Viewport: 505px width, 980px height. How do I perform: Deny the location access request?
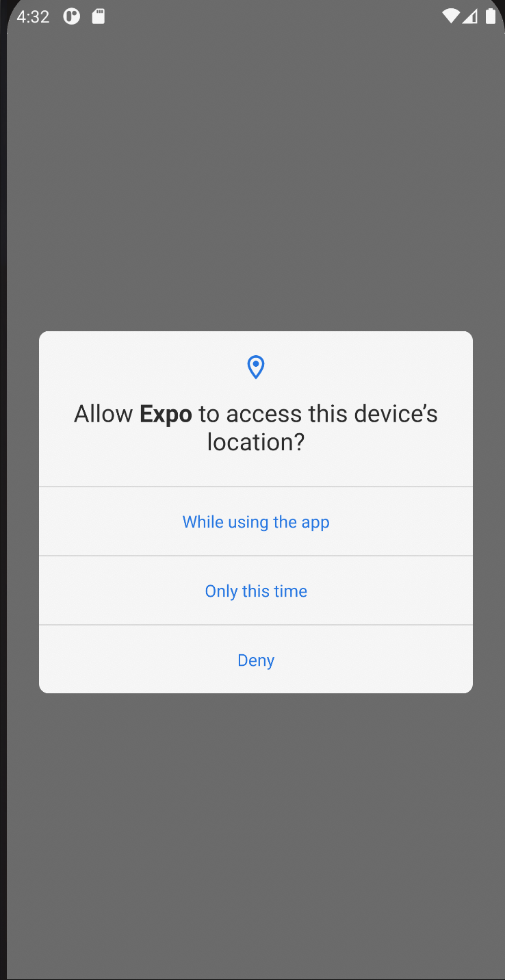pyautogui.click(x=256, y=660)
